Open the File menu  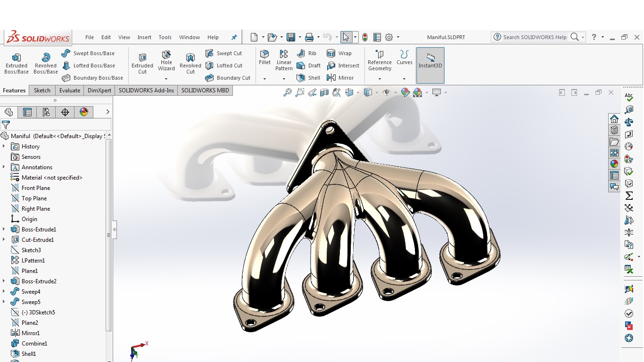click(90, 37)
